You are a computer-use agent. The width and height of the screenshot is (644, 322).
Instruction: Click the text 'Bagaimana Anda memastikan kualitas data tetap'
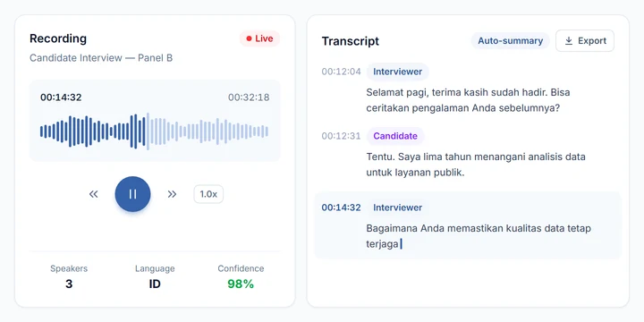pos(479,228)
